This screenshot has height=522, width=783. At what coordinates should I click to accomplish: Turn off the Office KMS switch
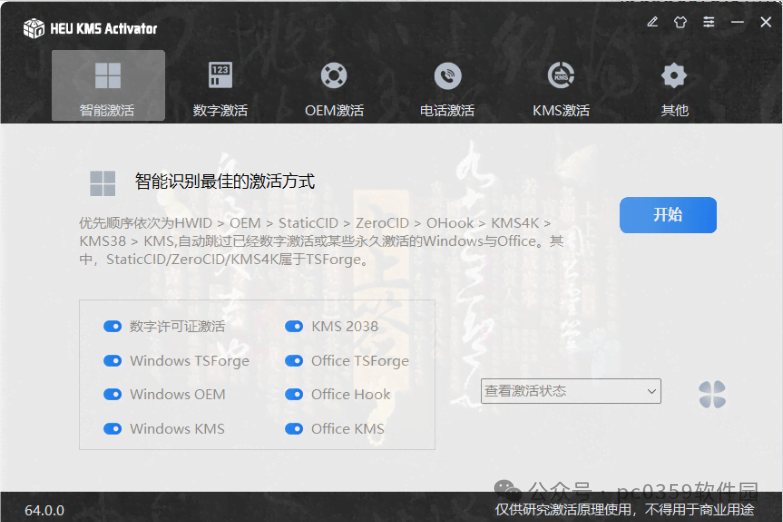click(294, 429)
